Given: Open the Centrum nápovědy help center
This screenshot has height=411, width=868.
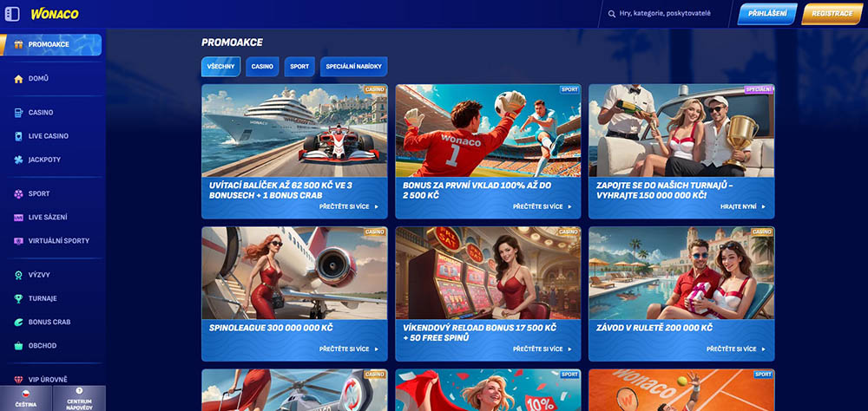Looking at the screenshot, I should 79,398.
